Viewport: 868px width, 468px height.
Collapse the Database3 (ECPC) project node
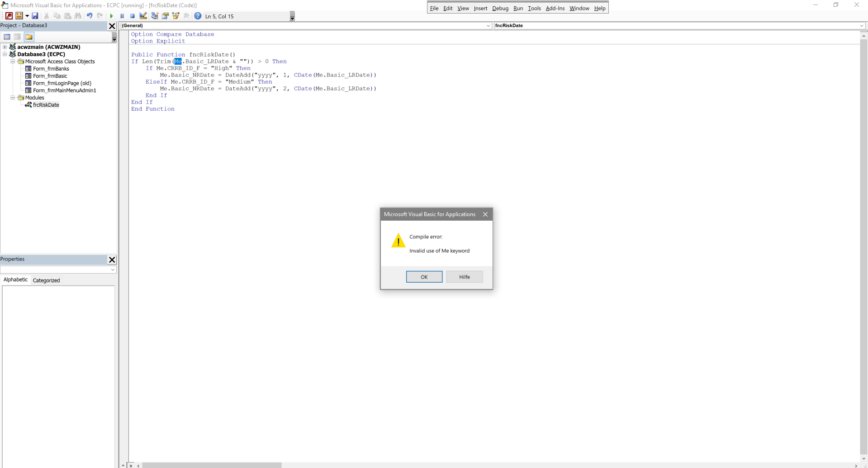[5, 54]
